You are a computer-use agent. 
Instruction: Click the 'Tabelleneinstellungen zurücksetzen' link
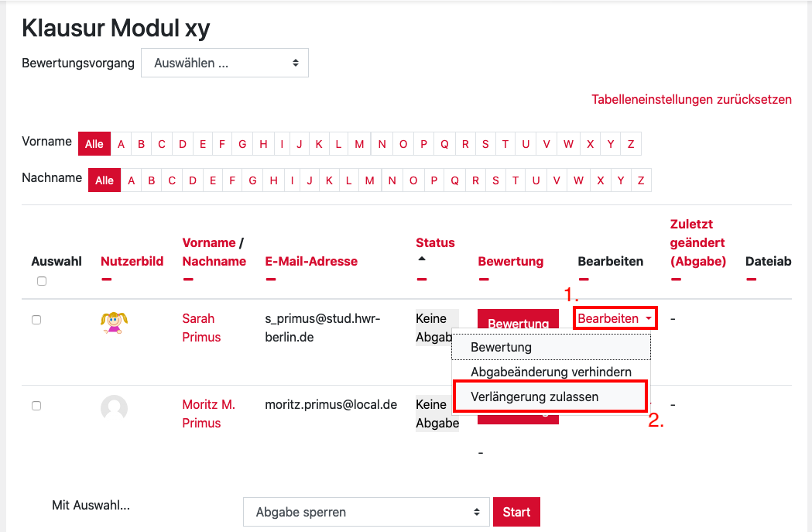click(x=691, y=100)
